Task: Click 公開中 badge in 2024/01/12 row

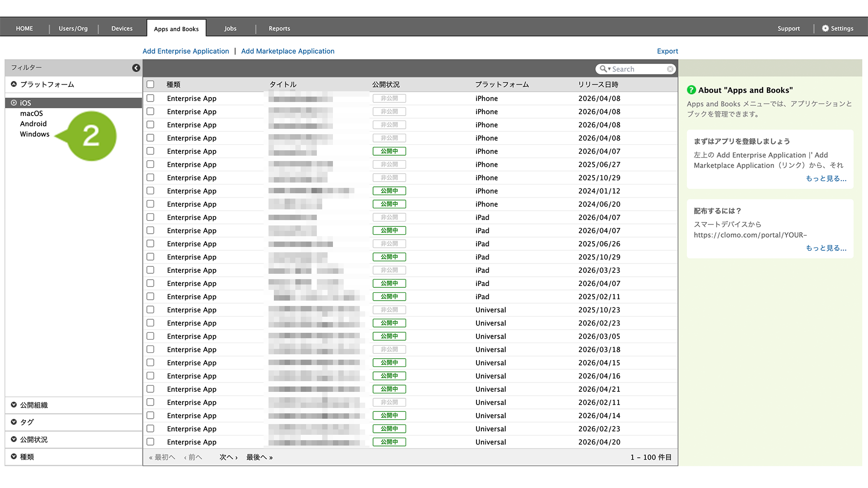Action: 389,191
